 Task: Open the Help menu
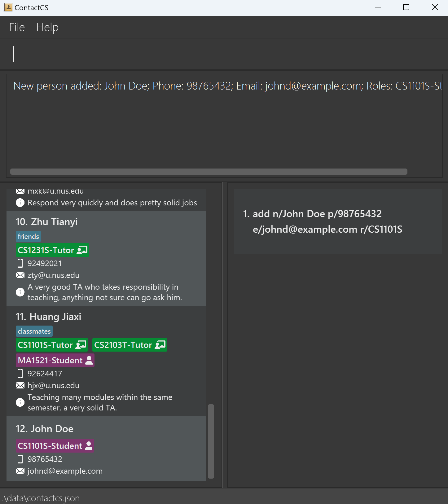(x=47, y=27)
